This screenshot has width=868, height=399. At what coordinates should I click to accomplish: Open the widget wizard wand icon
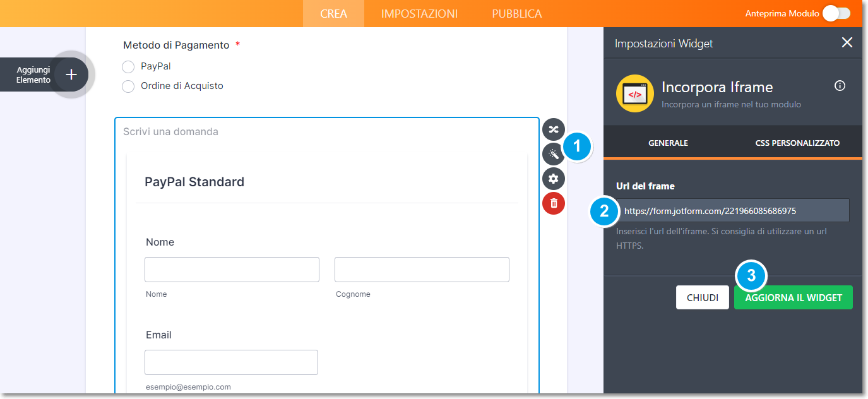(x=554, y=154)
